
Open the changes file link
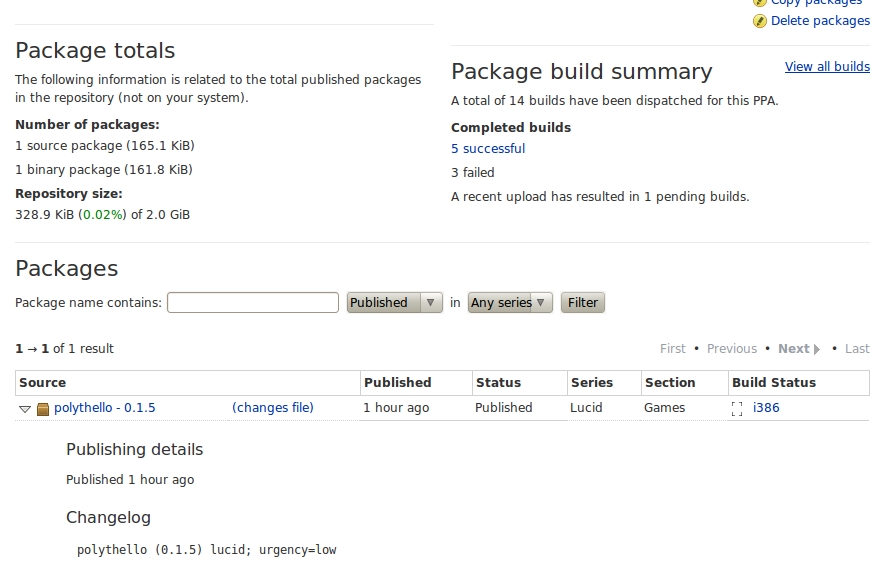[x=273, y=408]
